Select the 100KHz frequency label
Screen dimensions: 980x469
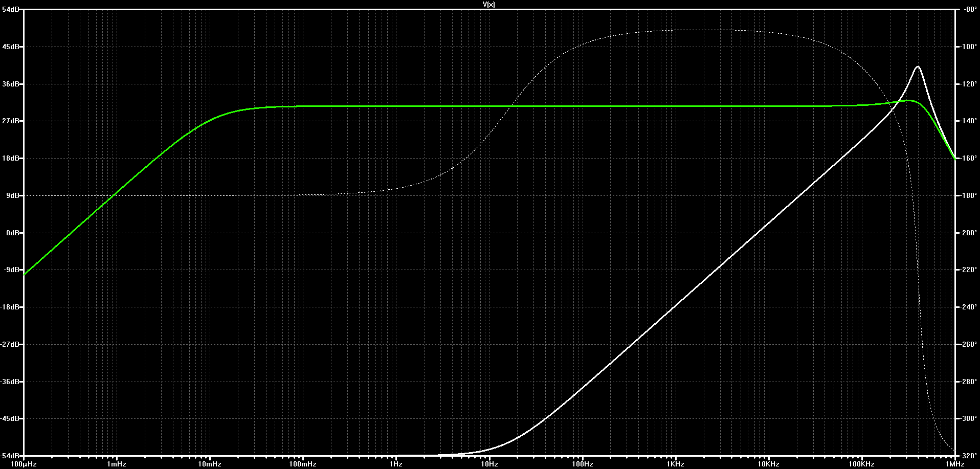(861, 464)
